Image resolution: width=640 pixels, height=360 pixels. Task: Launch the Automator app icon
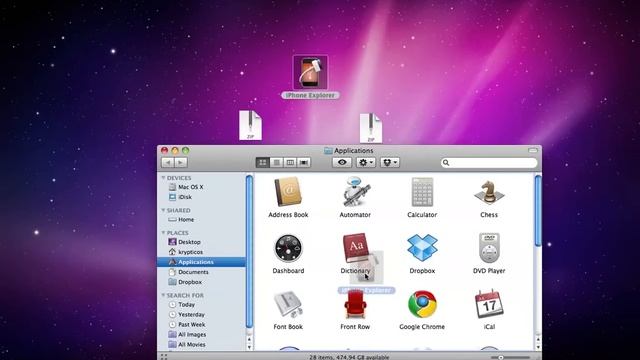[355, 192]
